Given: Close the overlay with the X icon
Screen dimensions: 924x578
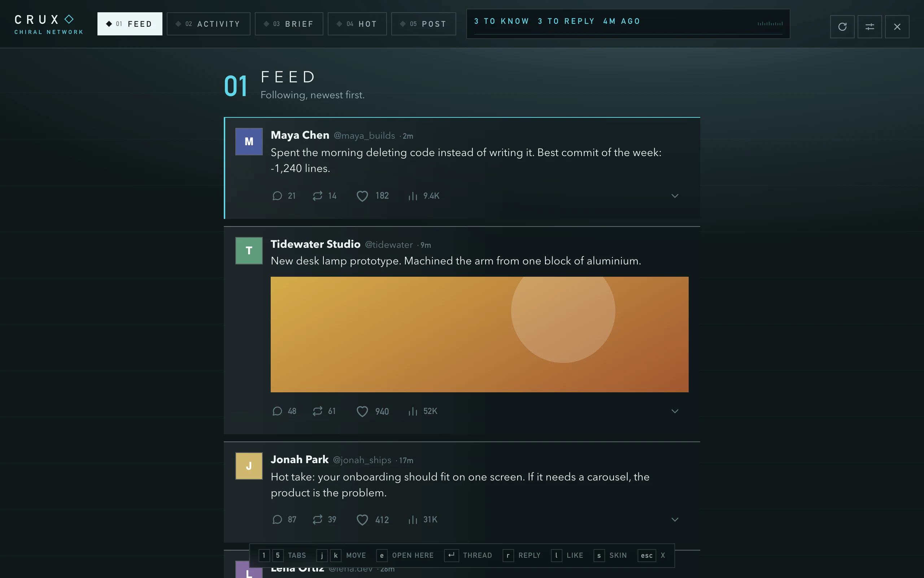Looking at the screenshot, I should click(x=897, y=27).
